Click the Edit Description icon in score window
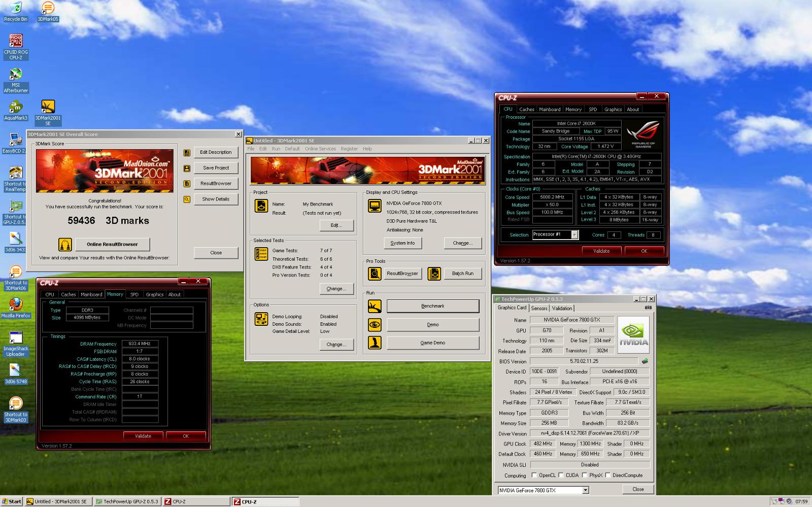 click(x=187, y=152)
